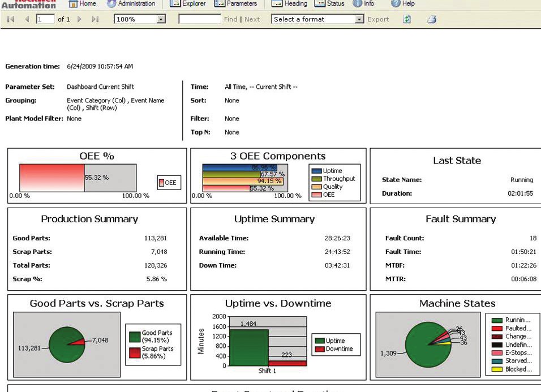
Task: Click the refresh report icon
Action: pyautogui.click(x=407, y=19)
